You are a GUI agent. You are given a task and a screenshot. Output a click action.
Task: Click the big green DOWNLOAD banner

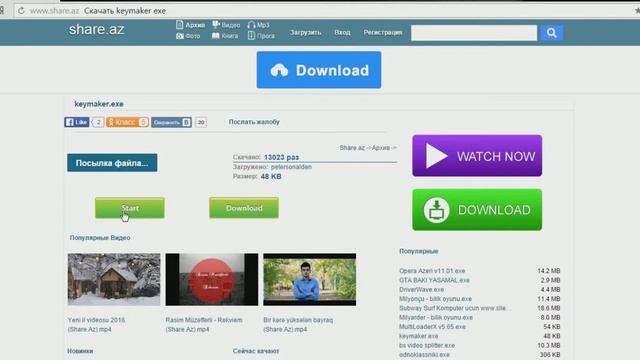[477, 209]
